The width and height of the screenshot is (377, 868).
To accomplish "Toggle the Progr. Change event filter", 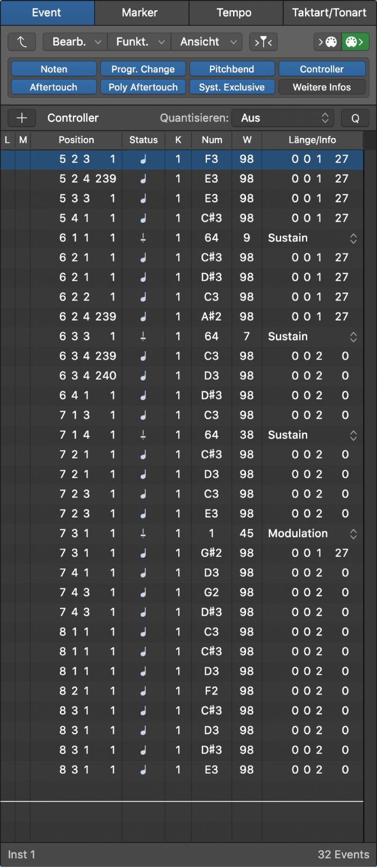I will (x=143, y=69).
